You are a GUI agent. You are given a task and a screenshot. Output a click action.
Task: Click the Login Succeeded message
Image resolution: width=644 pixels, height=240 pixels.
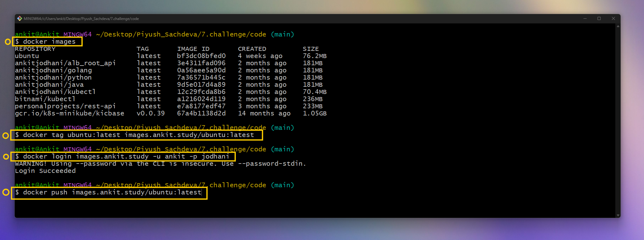pyautogui.click(x=46, y=171)
